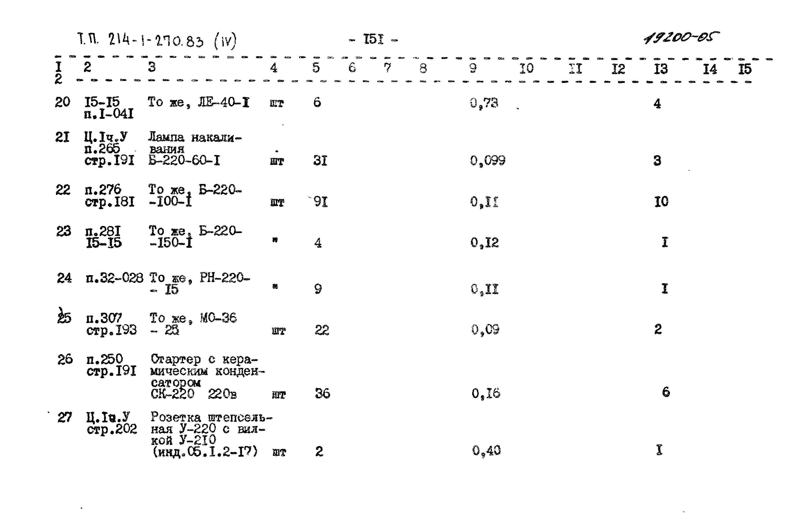Image resolution: width=786 pixels, height=532 pixels.
Task: Select quantity 4 in row 23
Action: (x=325, y=242)
